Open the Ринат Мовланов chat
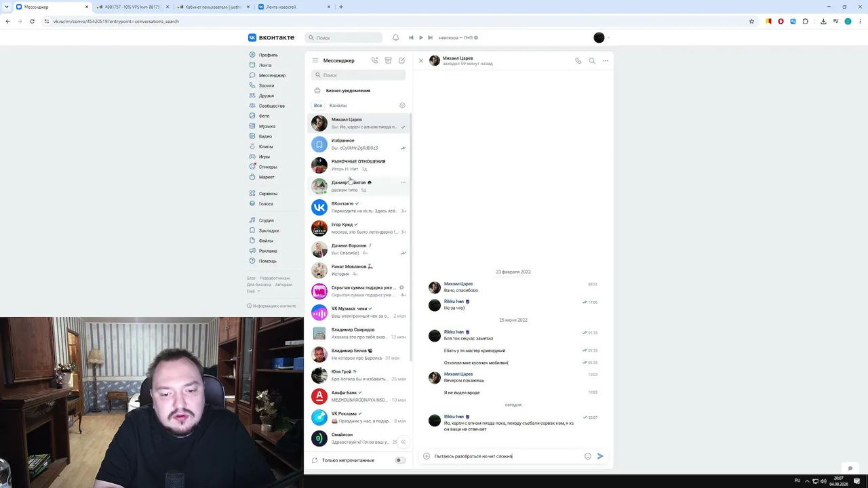 (x=359, y=270)
